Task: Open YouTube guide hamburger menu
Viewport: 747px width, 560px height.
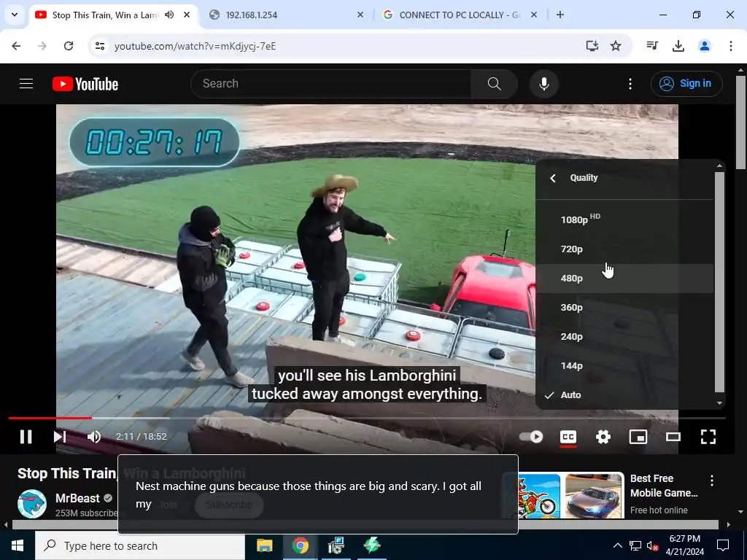Action: click(x=26, y=84)
